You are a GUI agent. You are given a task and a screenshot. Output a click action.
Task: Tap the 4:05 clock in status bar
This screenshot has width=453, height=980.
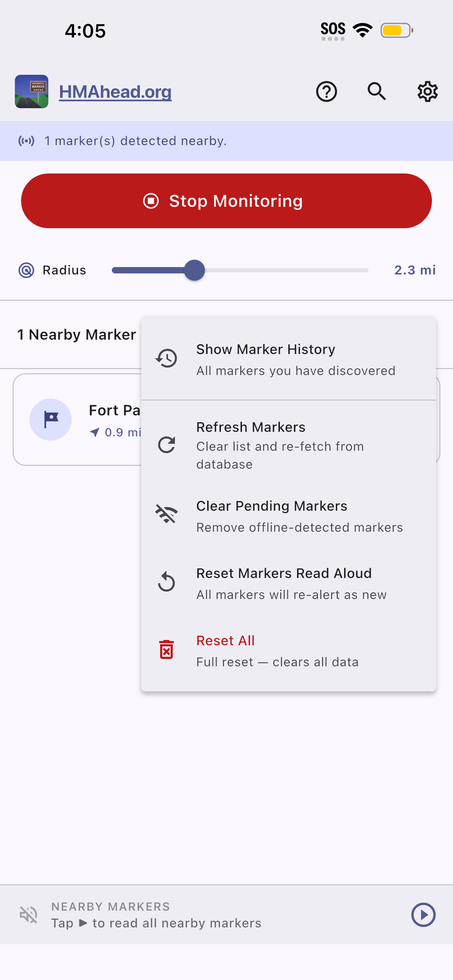[x=85, y=31]
